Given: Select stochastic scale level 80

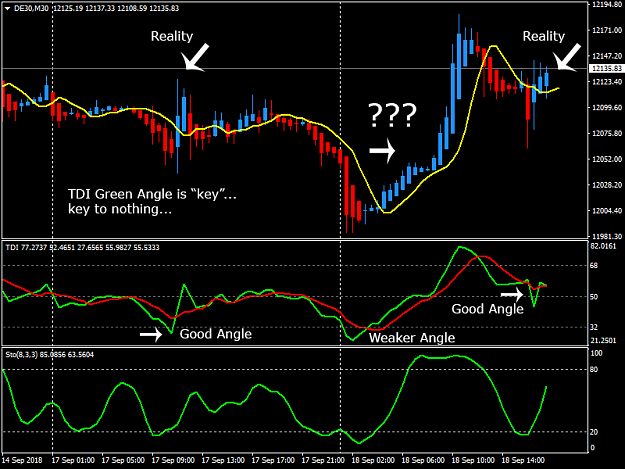Looking at the screenshot, I should click(594, 370).
